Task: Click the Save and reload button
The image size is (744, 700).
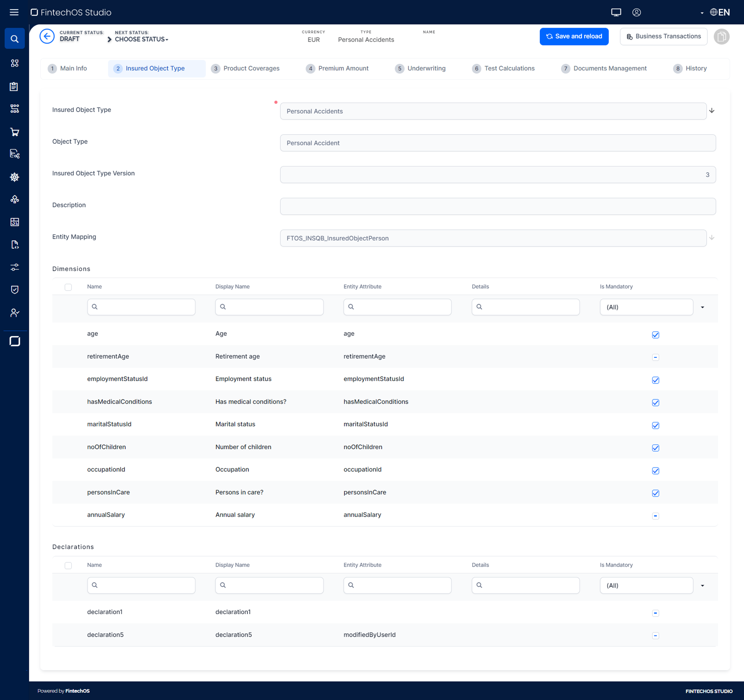Action: point(574,37)
